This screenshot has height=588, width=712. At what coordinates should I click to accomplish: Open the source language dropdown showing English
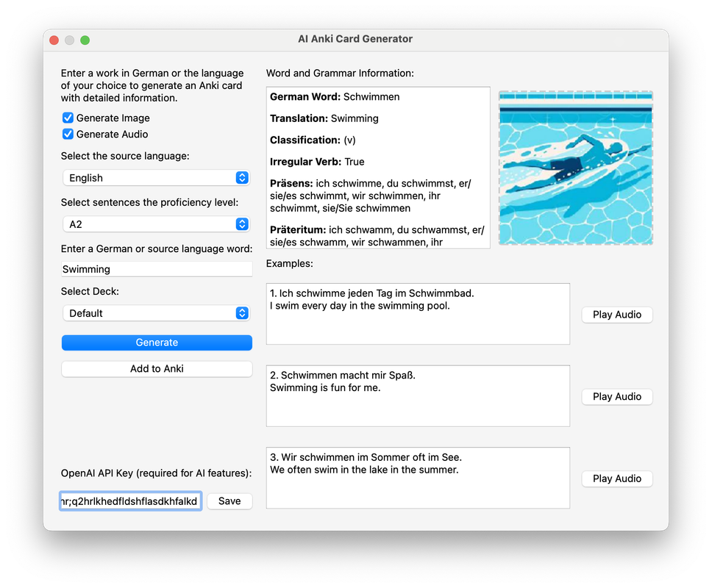coord(157,178)
